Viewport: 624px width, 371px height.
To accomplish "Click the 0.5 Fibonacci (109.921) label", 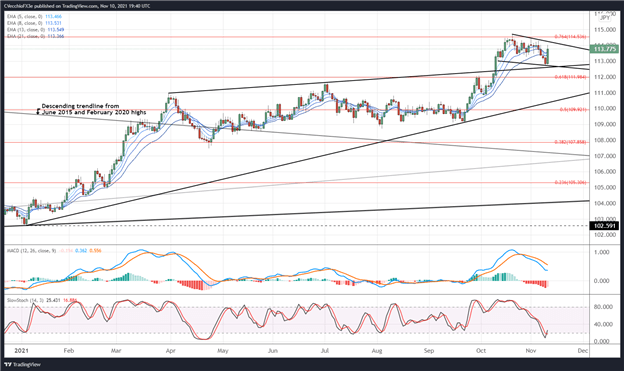I will pos(571,109).
